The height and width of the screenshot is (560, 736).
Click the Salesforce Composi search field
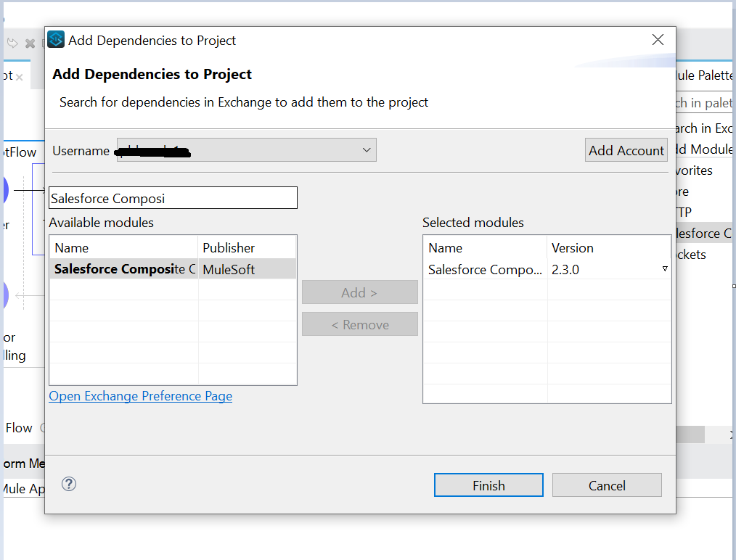click(x=173, y=197)
